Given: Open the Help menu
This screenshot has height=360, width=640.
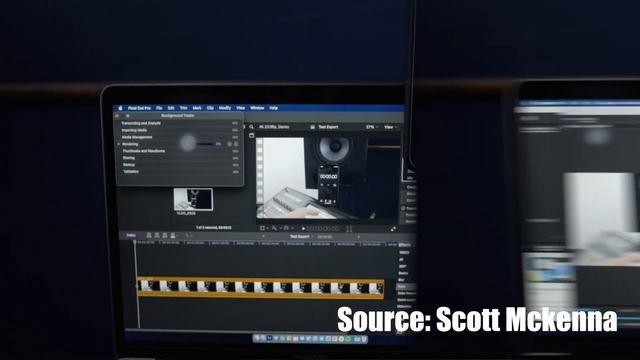Looking at the screenshot, I should tap(273, 108).
